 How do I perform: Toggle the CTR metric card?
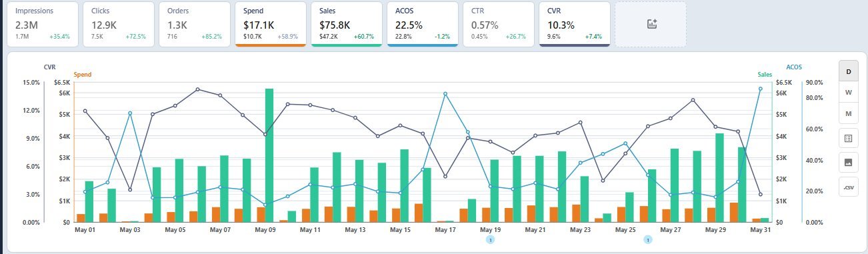click(499, 24)
